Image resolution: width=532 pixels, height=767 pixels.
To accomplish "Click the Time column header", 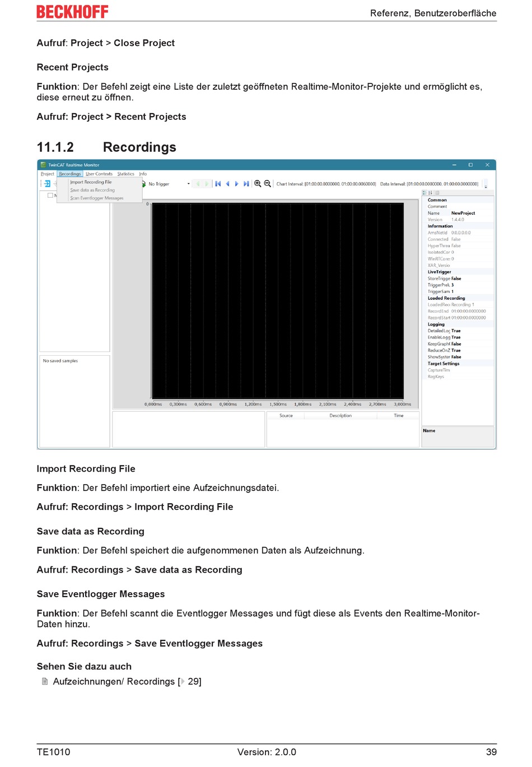I will coord(398,416).
